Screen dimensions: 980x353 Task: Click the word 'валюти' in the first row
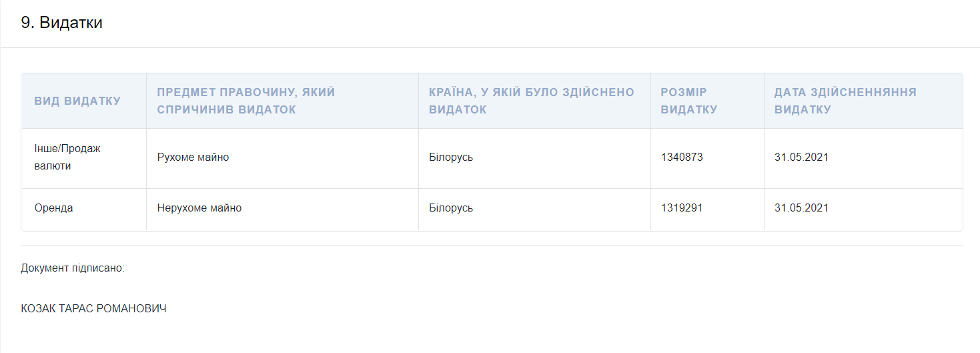[x=53, y=166]
